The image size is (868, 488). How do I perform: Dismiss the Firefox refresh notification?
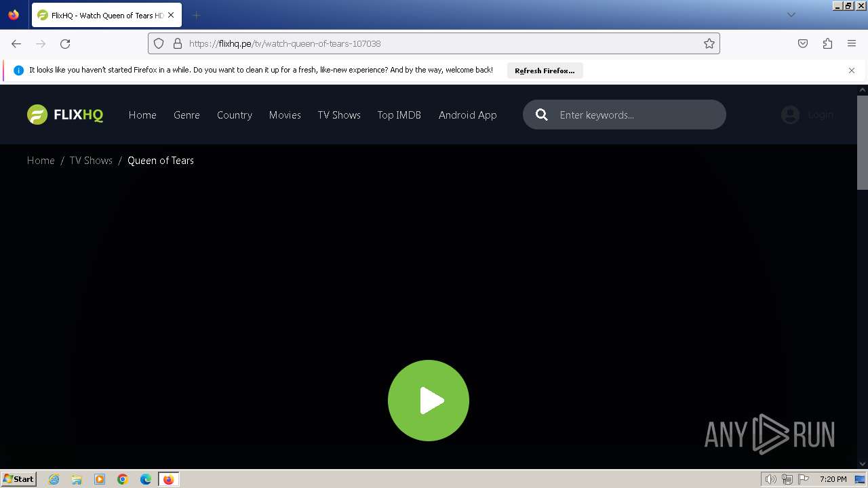tap(852, 70)
